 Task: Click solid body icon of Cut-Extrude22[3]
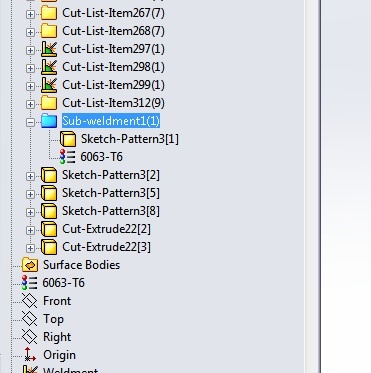coord(49,247)
